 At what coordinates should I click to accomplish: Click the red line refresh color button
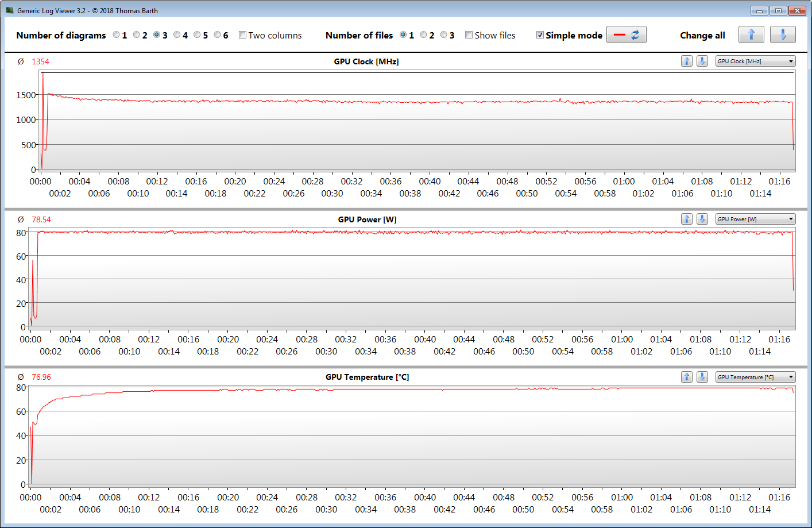(626, 35)
